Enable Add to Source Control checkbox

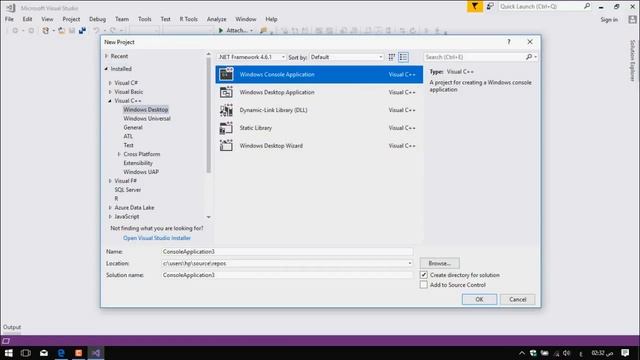(x=424, y=285)
